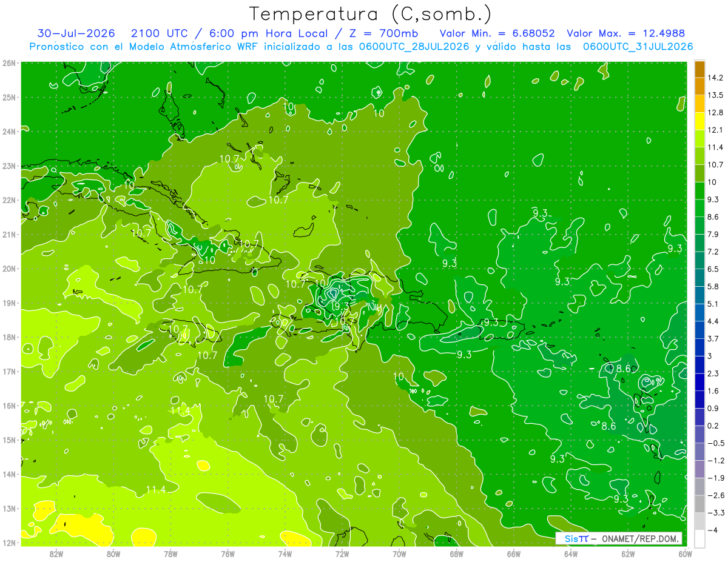This screenshot has width=728, height=562.
Task: Click the title Temperatura (C,somb.)
Action: point(371,15)
